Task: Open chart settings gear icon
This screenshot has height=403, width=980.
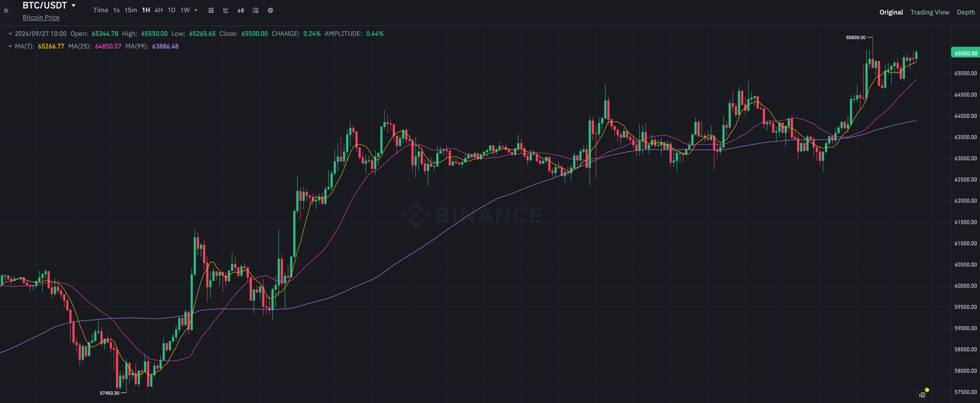Action: (271, 10)
